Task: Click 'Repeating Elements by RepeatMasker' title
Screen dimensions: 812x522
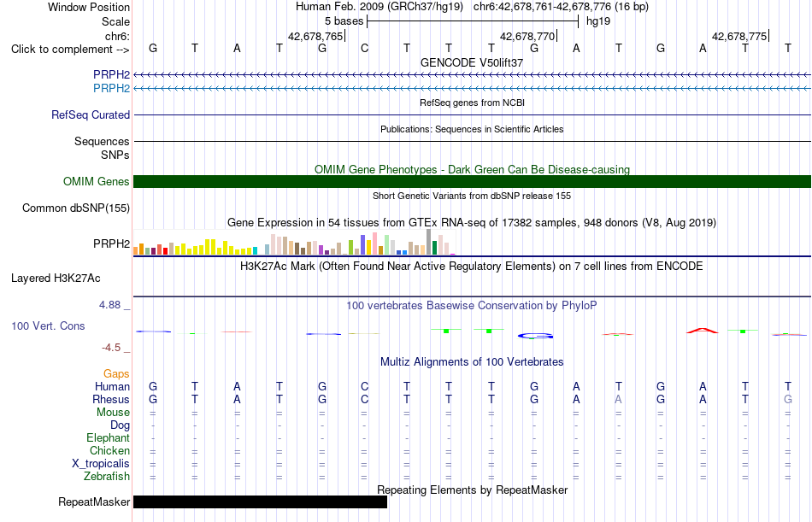Action: [x=472, y=490]
